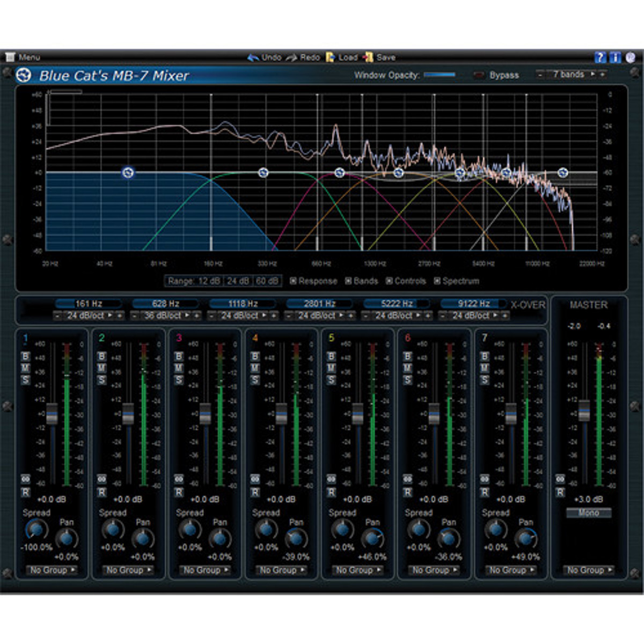This screenshot has height=644, width=644.
Task: Open band 1 No Group dropdown
Action: pos(52,570)
